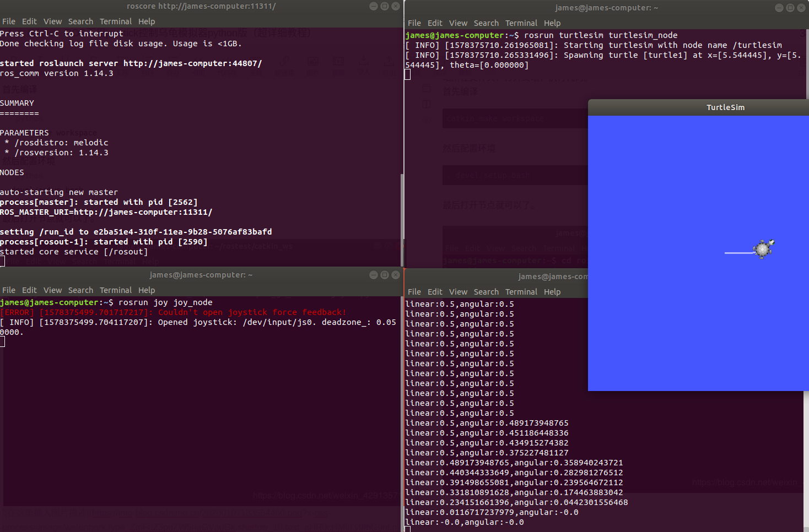
Task: Open Terminal menu in turtlesim_node terminal
Action: pos(521,23)
